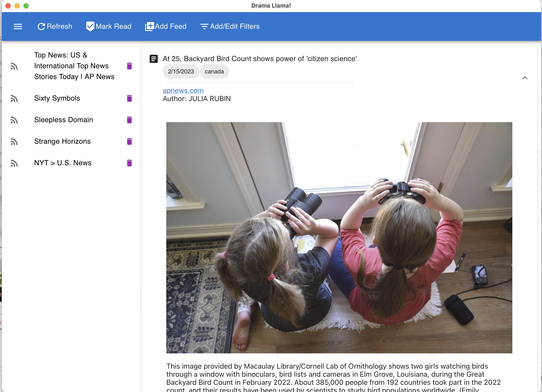Image resolution: width=542 pixels, height=392 pixels.
Task: Click the document icon beside article title
Action: [x=153, y=59]
